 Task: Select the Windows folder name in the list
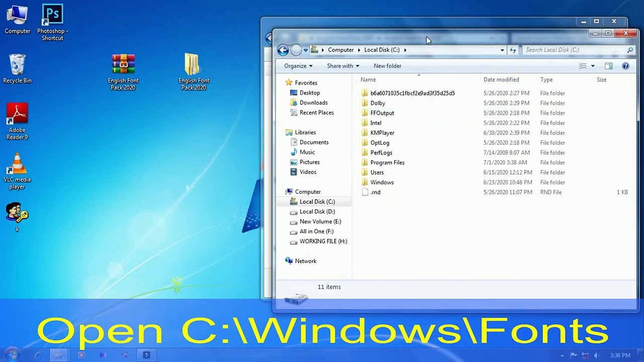pyautogui.click(x=382, y=183)
